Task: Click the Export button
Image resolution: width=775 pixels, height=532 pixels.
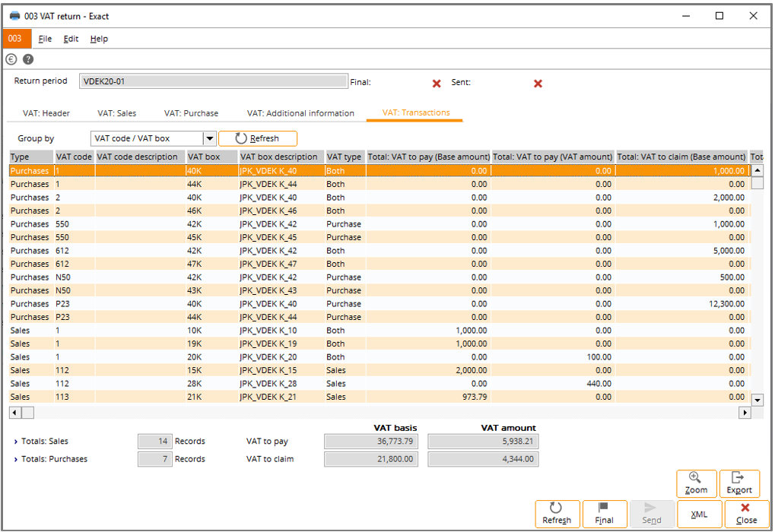Action: pyautogui.click(x=738, y=483)
